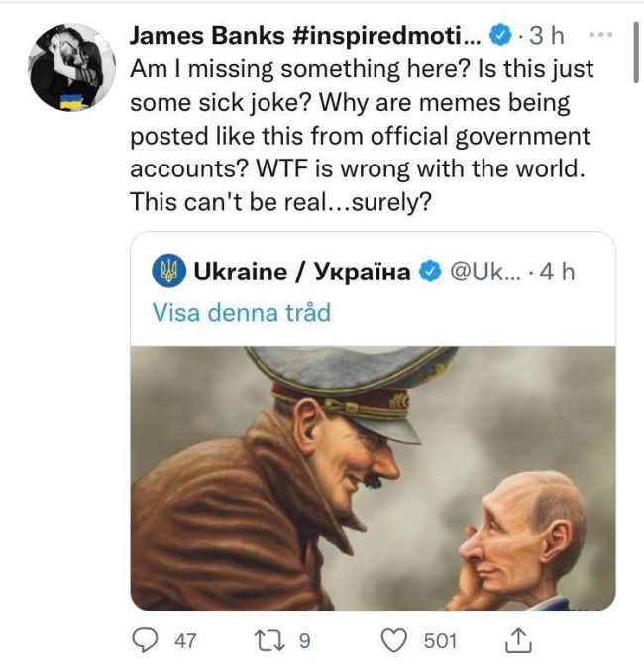This screenshot has width=644, height=666.
Task: Click the 3 h timestamp
Action: 547,36
